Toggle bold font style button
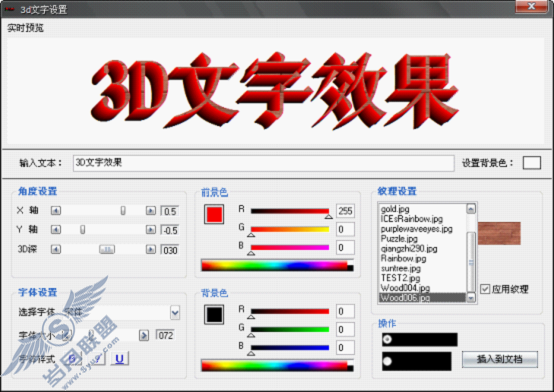This screenshot has width=554, height=392. 72,358
